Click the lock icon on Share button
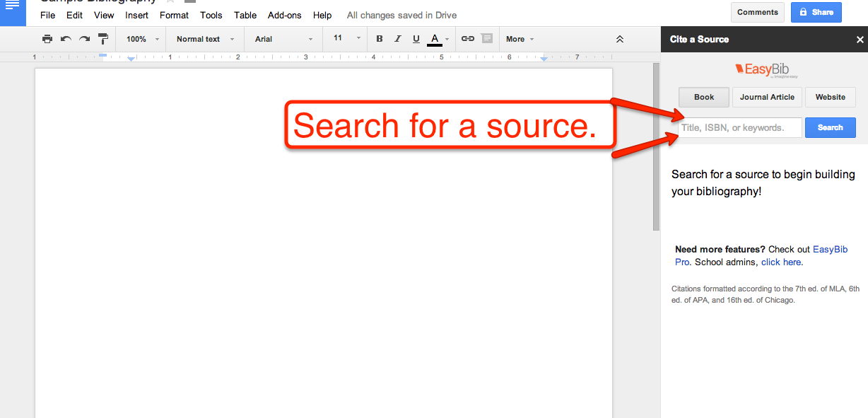The height and width of the screenshot is (418, 868). [x=804, y=12]
